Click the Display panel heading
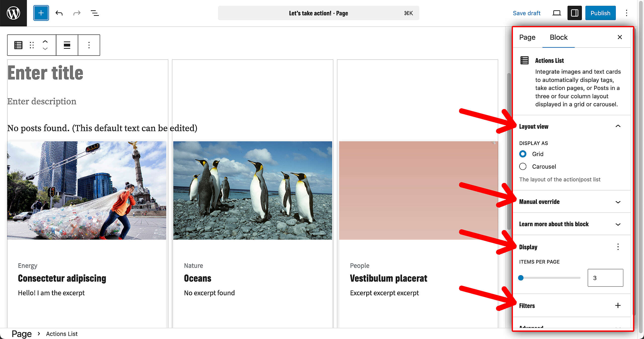Screen dimensions: 644x339 (x=528, y=247)
